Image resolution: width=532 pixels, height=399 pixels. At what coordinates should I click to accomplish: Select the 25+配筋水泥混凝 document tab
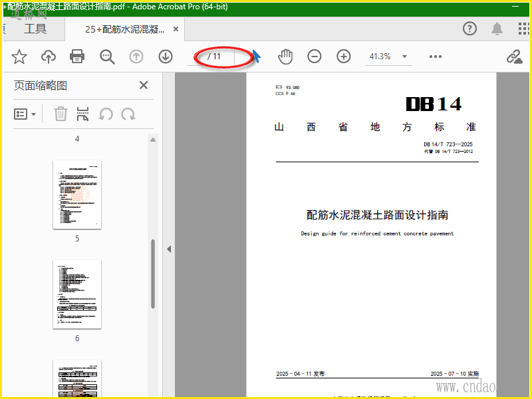click(124, 29)
